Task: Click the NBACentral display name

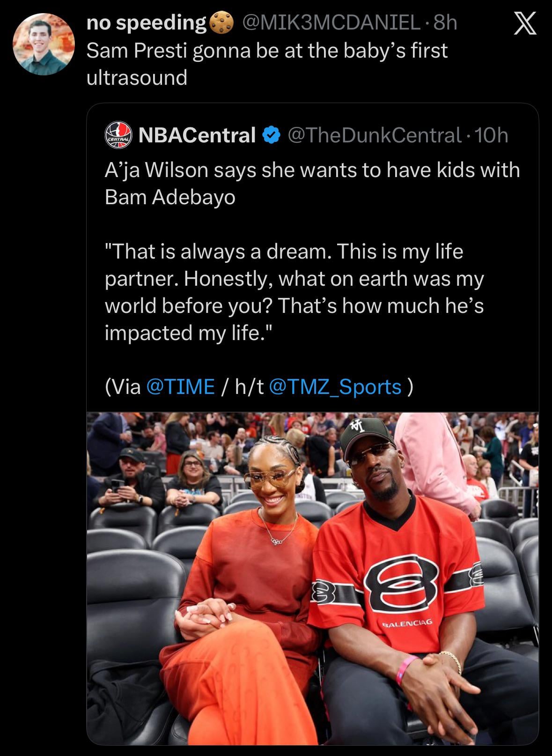Action: point(197,135)
